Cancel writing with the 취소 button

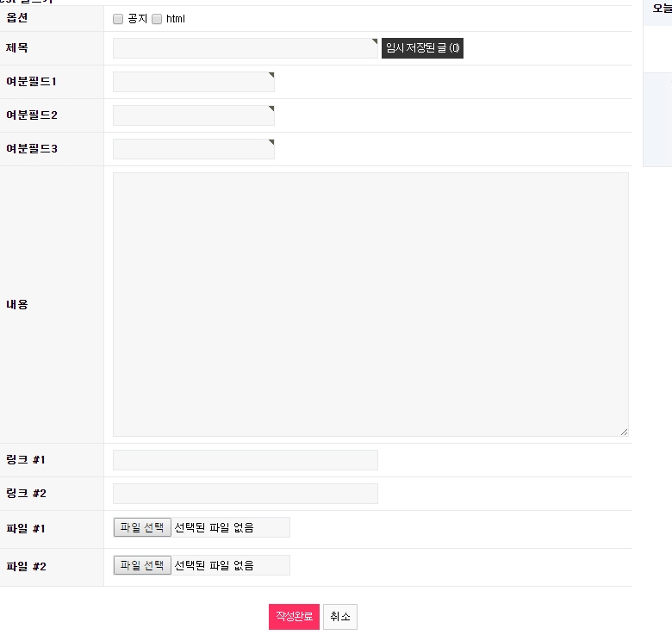coord(339,617)
